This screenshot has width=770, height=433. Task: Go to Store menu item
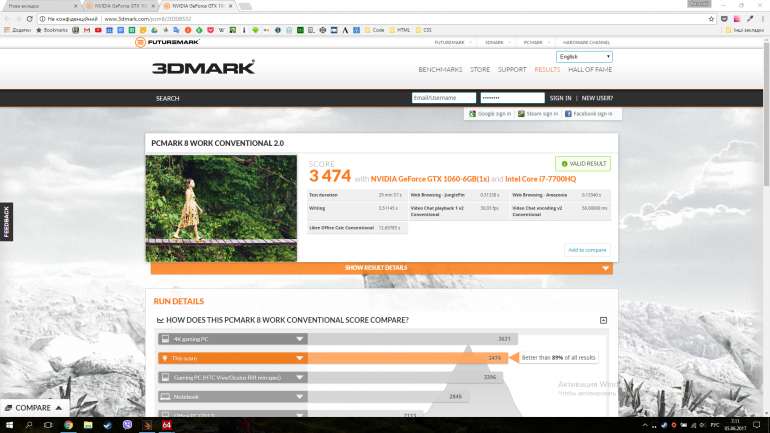click(480, 70)
